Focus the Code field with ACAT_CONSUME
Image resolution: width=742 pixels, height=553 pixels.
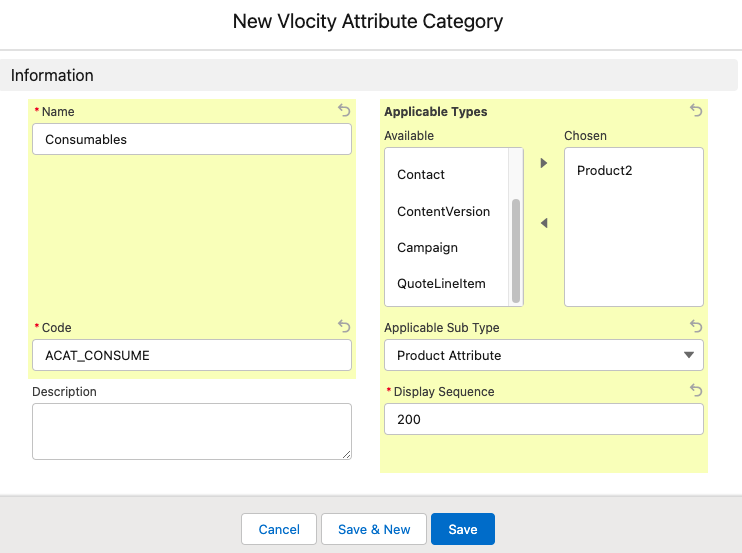pyautogui.click(x=192, y=355)
